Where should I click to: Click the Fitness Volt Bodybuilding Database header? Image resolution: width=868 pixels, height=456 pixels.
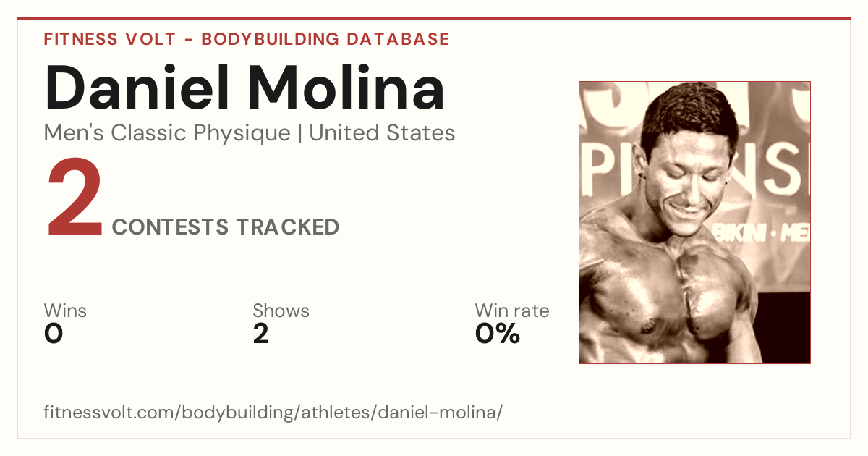[x=247, y=39]
